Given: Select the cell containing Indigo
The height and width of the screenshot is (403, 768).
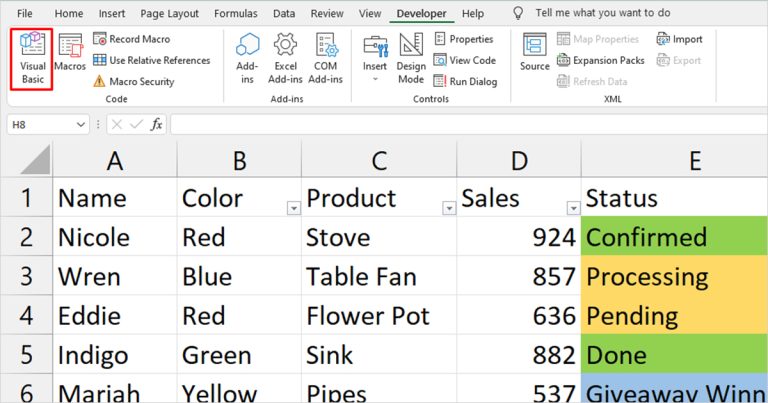Looking at the screenshot, I should 115,355.
